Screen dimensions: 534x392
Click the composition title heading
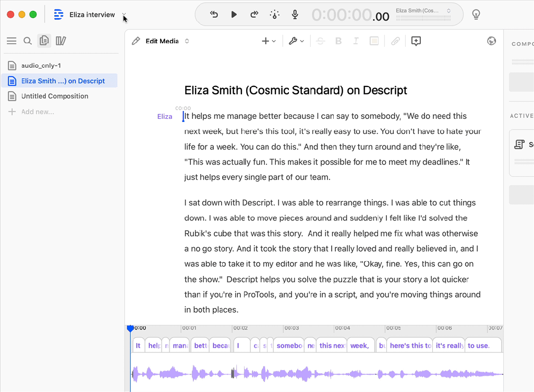(296, 90)
